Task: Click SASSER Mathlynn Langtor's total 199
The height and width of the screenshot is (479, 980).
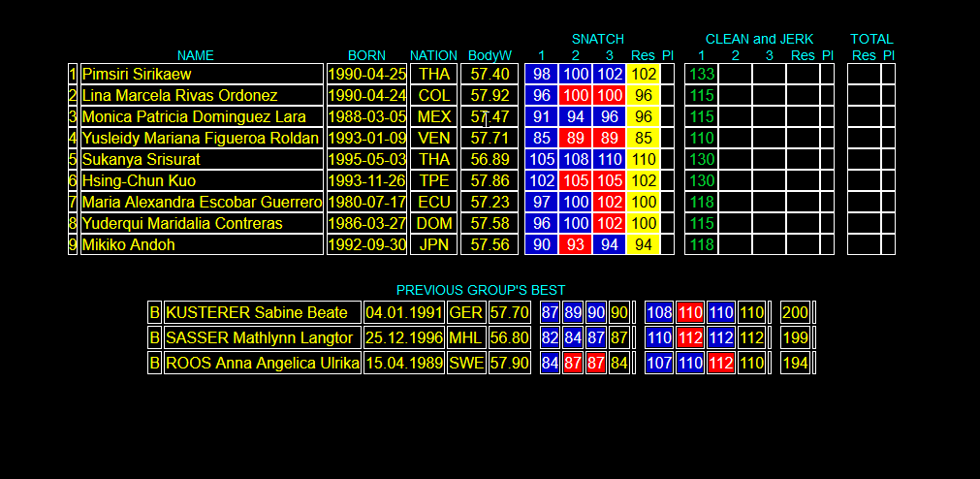Action: coord(795,337)
